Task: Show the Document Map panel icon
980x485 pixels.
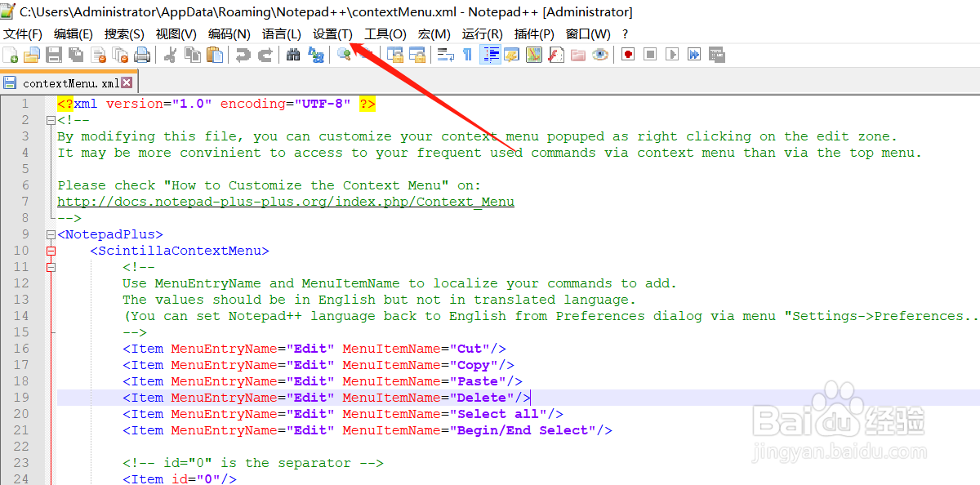Action: (x=534, y=55)
